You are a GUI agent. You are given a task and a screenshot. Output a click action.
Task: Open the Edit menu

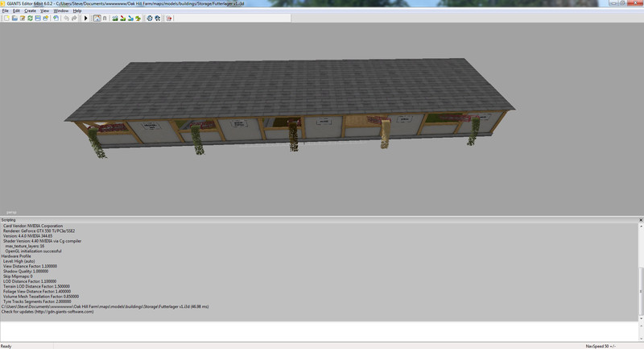pyautogui.click(x=16, y=10)
